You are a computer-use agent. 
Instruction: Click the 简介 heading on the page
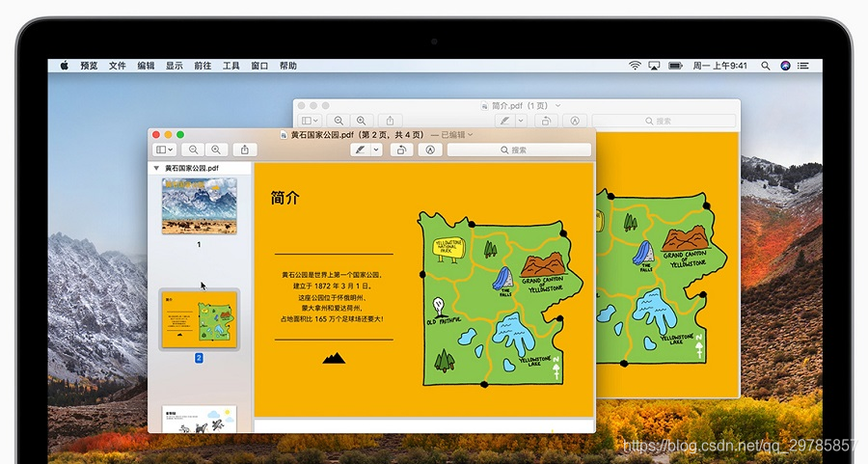click(285, 198)
